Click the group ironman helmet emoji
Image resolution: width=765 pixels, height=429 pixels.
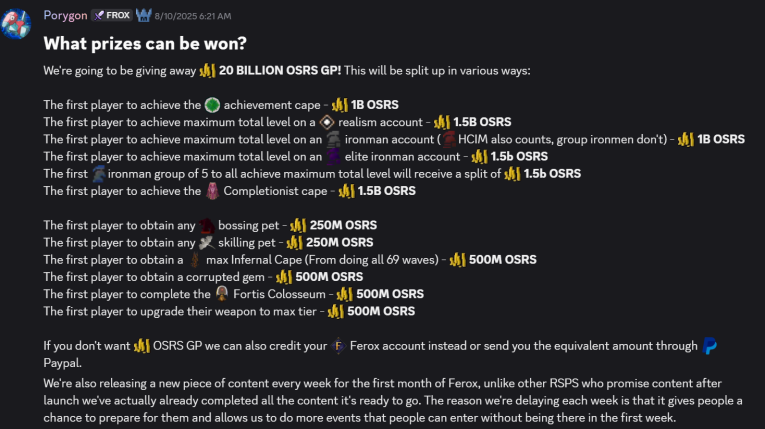(x=99, y=174)
